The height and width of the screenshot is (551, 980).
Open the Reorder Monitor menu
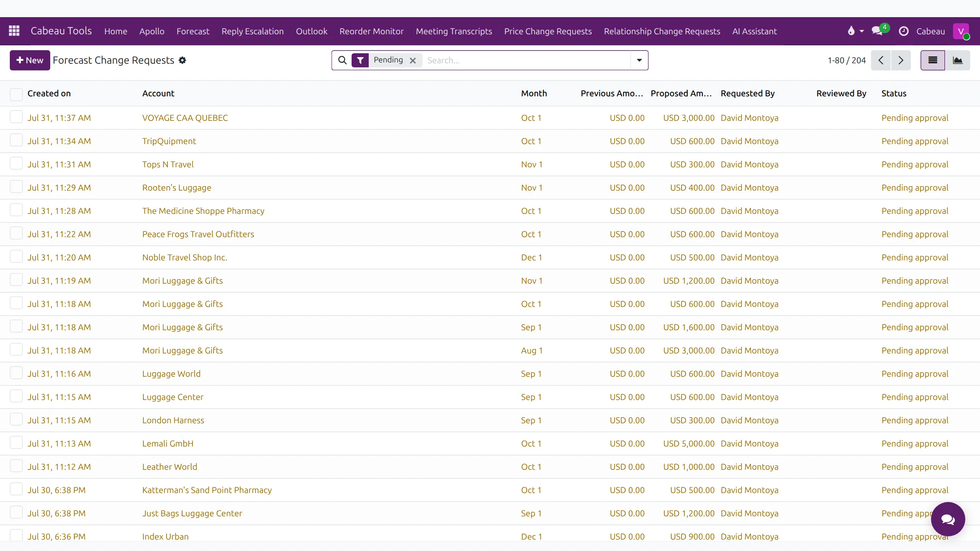click(371, 31)
